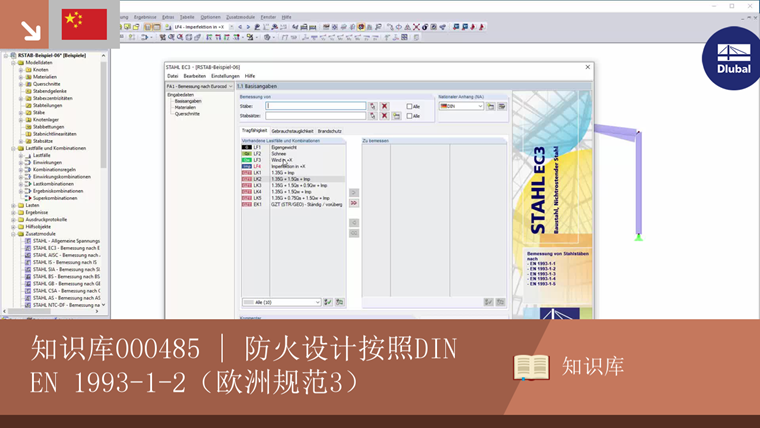Switch to the Gebrauchstauglichkeit tab
Image resolution: width=760 pixels, height=428 pixels.
point(292,131)
